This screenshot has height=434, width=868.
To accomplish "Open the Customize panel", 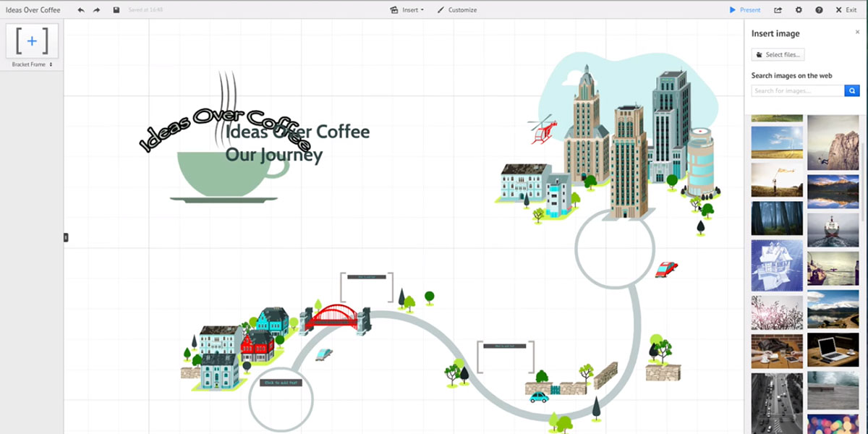I will (x=457, y=9).
